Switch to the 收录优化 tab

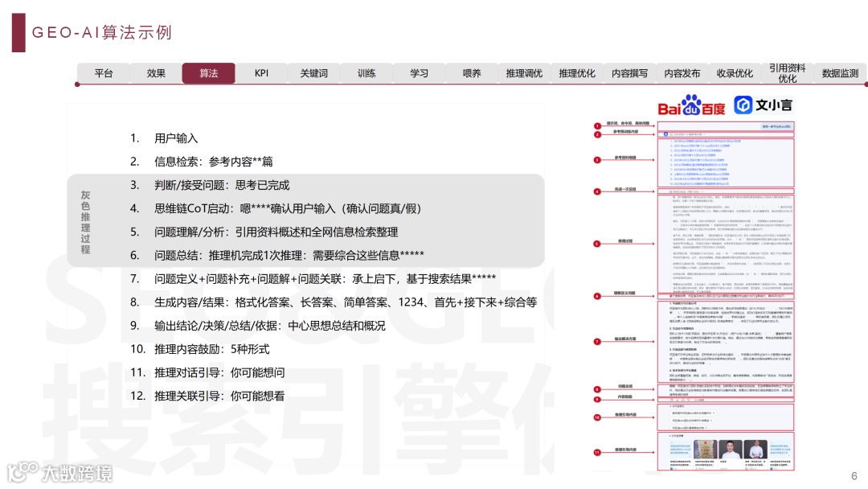coord(735,73)
